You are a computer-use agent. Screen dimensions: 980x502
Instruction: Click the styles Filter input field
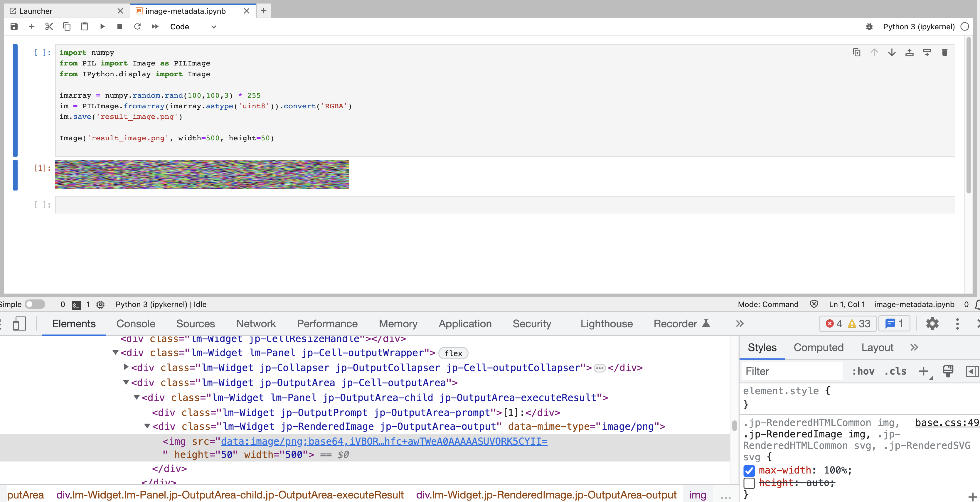click(791, 371)
